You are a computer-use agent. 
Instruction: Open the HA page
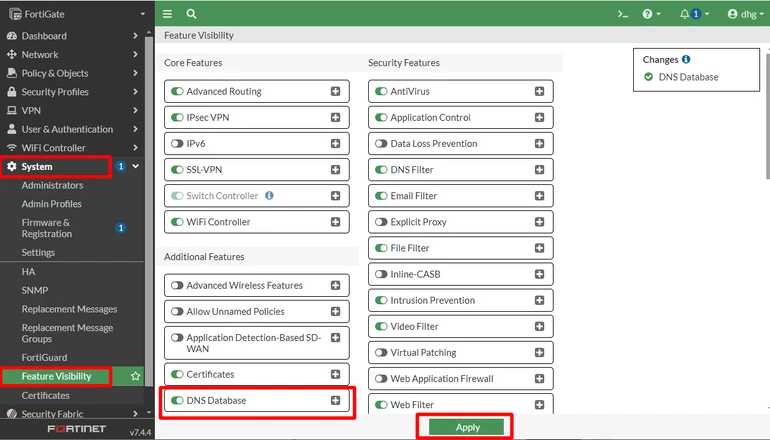point(28,272)
